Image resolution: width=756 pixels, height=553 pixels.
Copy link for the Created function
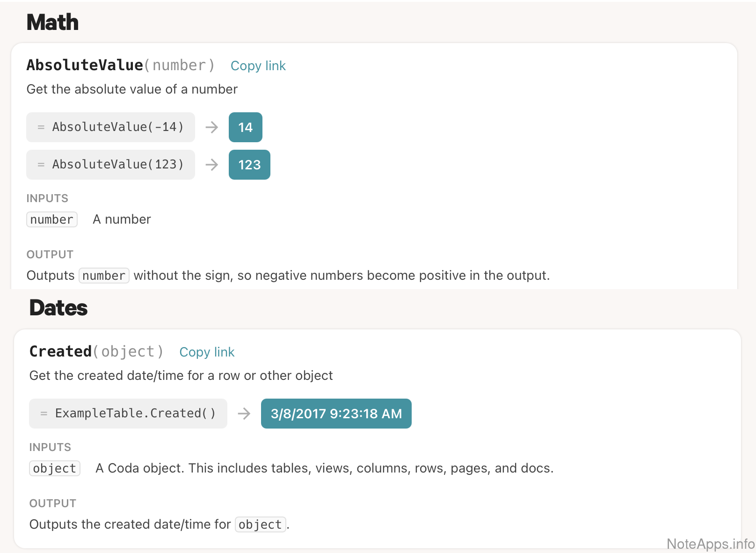(207, 352)
